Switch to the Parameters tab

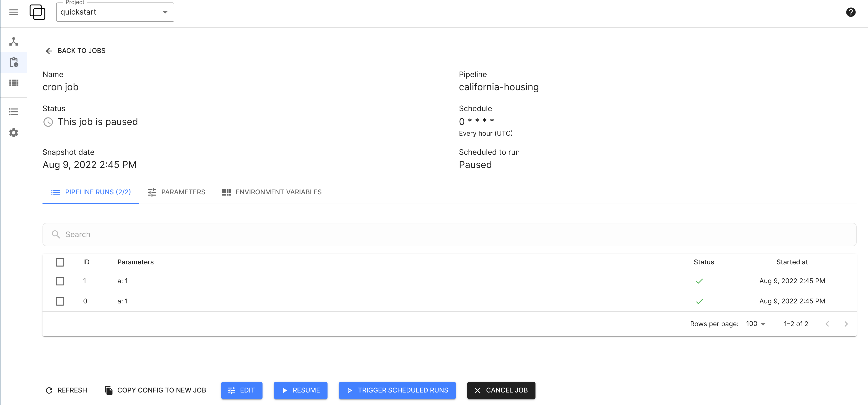[x=176, y=192]
